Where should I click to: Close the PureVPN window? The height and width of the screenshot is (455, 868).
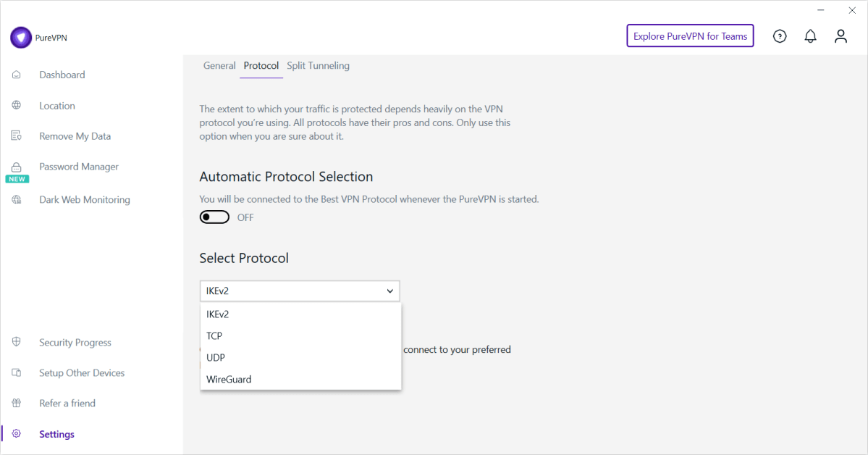[x=852, y=10]
